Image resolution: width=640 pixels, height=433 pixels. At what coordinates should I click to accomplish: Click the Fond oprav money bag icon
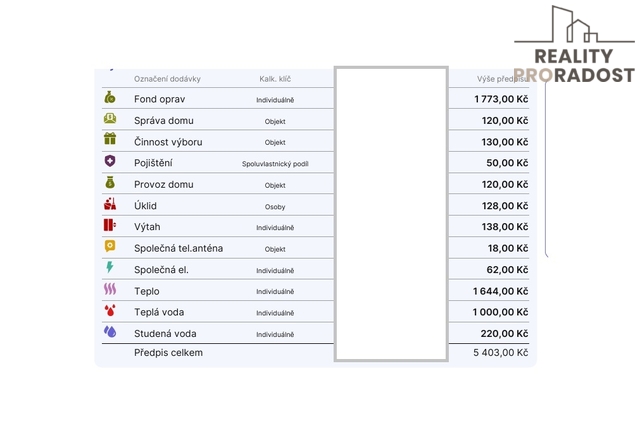110,98
